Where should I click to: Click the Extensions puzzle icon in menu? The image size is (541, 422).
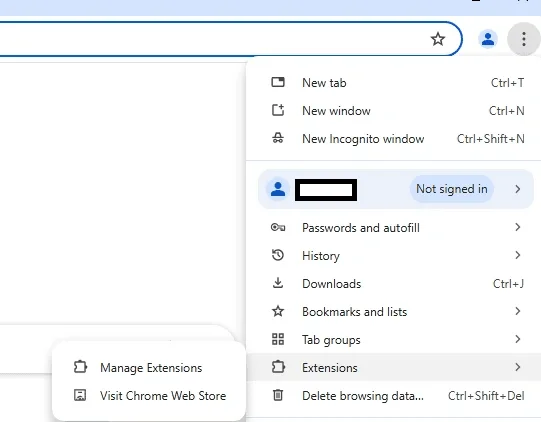point(278,367)
